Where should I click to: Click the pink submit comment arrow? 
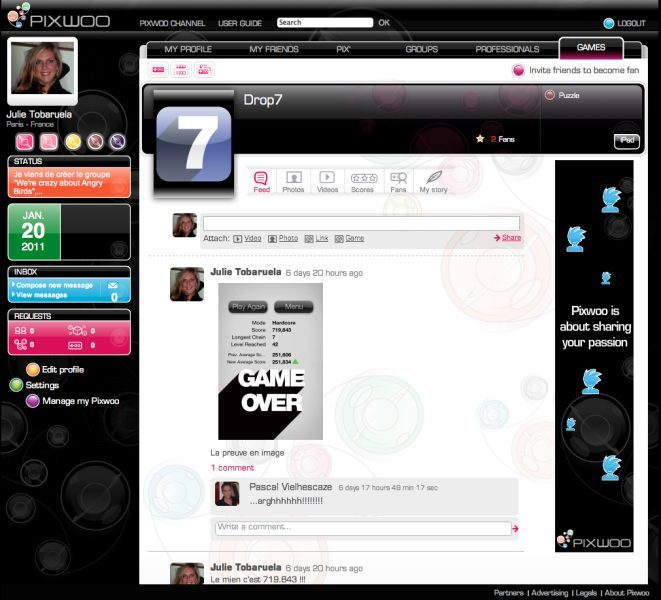pyautogui.click(x=515, y=528)
